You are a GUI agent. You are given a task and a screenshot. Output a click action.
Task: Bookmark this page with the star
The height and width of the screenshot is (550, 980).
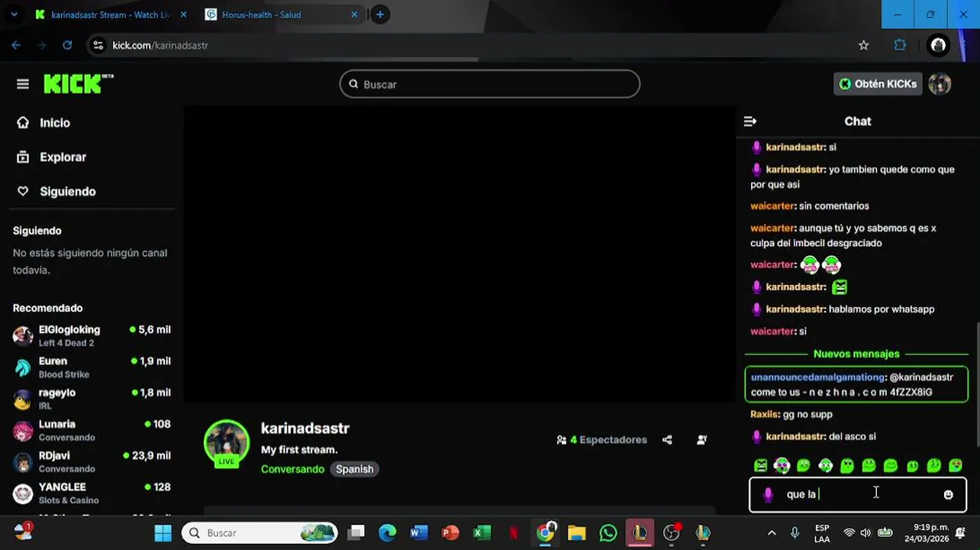tap(863, 45)
